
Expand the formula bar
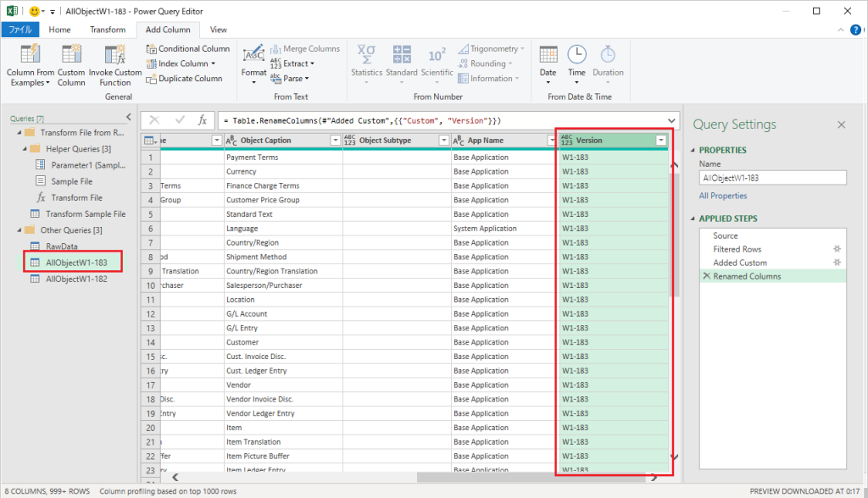click(671, 120)
